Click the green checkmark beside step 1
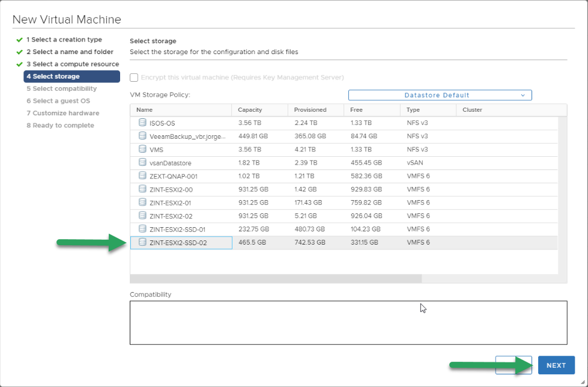This screenshot has width=588, height=387. coord(19,40)
